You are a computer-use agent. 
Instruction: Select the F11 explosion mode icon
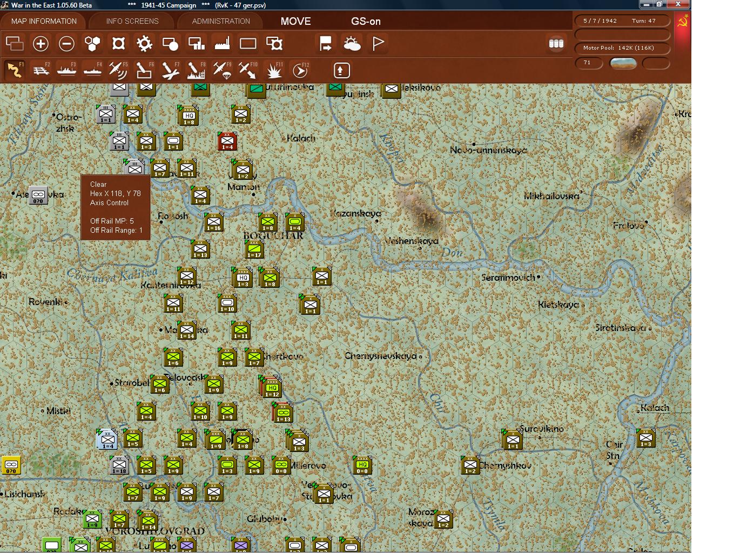(274, 70)
